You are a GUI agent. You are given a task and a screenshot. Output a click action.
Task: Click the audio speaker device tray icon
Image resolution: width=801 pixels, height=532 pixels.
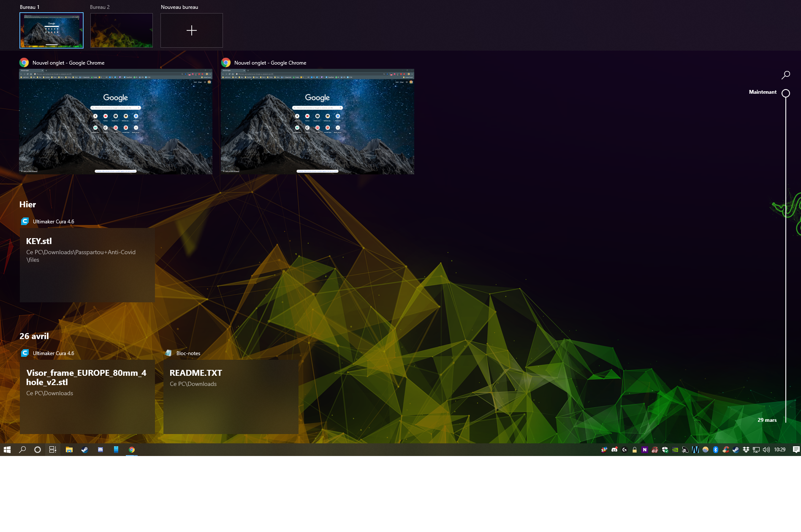pyautogui.click(x=685, y=450)
